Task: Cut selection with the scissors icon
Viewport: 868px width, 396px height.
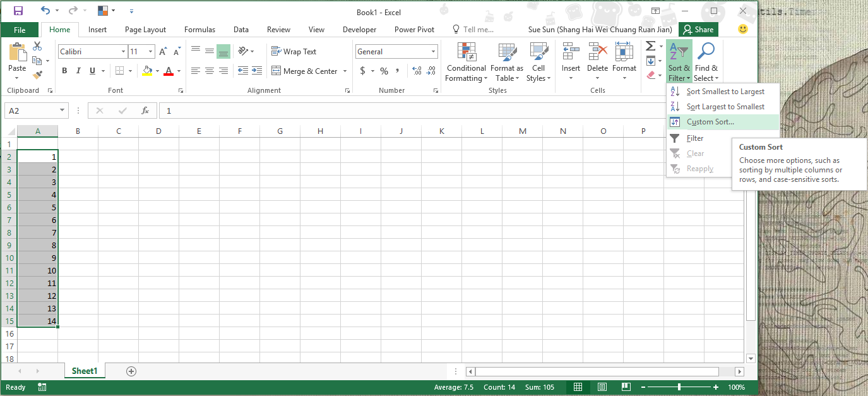Action: point(37,46)
